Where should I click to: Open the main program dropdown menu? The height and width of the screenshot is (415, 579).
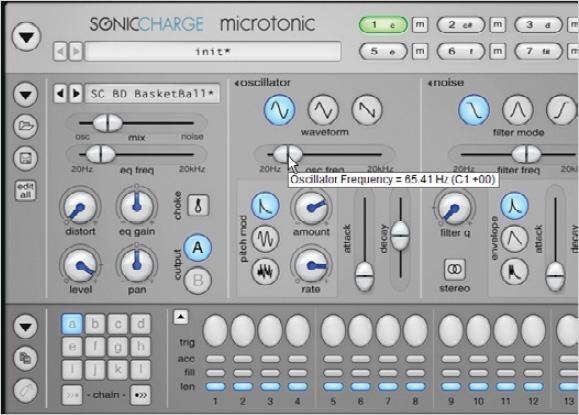tap(26, 37)
